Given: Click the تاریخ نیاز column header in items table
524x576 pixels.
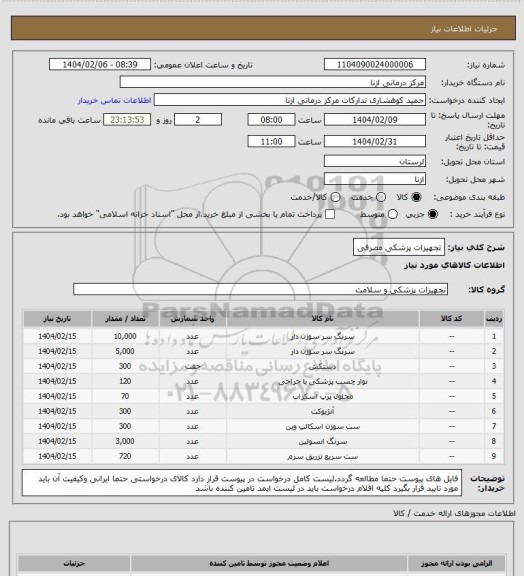Looking at the screenshot, I should pyautogui.click(x=57, y=318).
